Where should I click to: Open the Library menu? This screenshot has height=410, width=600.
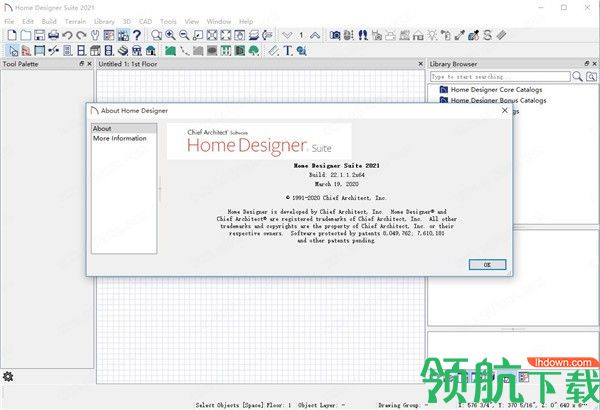[x=104, y=21]
